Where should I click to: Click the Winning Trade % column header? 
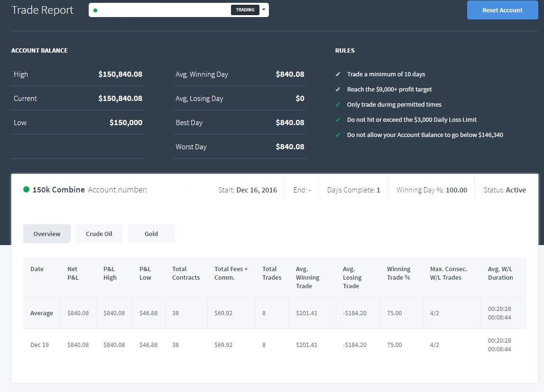click(398, 273)
